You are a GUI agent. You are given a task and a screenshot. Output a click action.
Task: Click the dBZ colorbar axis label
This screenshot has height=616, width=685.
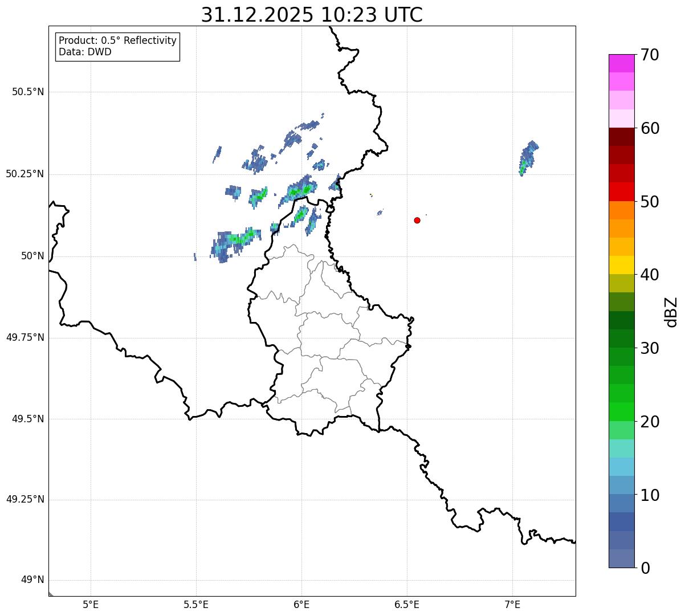tap(671, 312)
